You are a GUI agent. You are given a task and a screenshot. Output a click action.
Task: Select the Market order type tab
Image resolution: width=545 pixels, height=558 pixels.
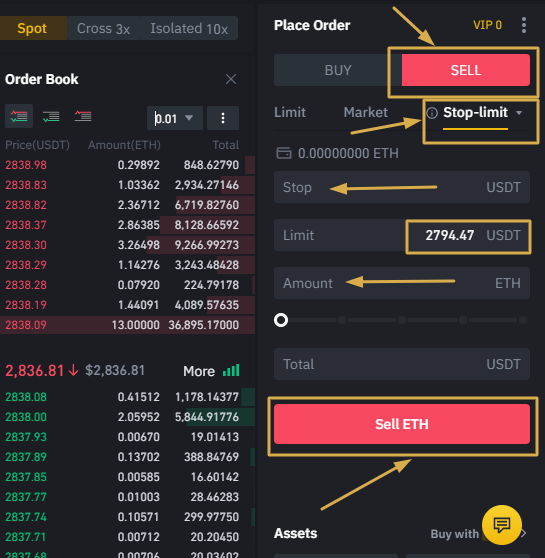[x=366, y=112]
